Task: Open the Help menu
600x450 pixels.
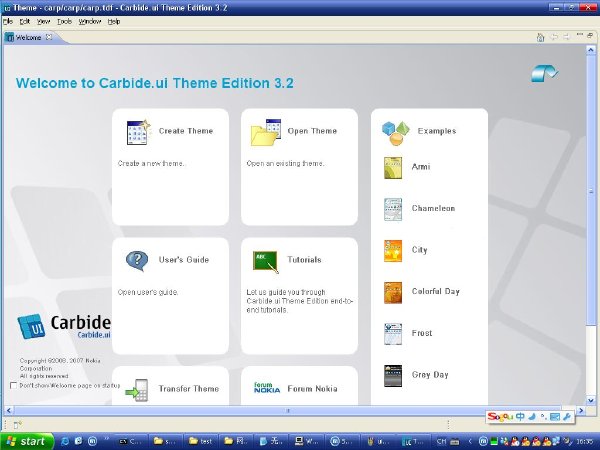Action: 114,21
